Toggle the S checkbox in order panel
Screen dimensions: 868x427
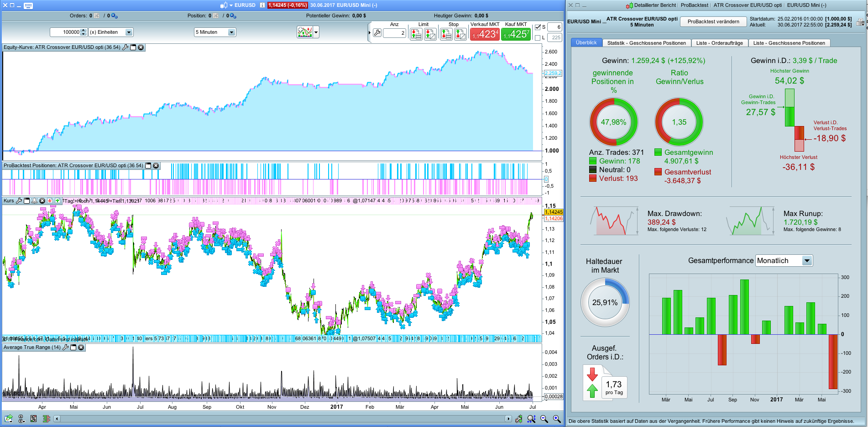click(538, 27)
